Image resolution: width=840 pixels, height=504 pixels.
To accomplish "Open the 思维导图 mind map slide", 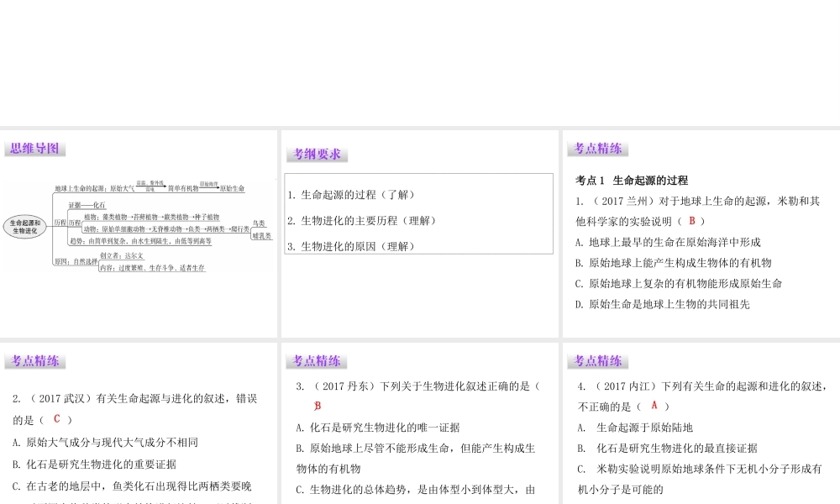I will coord(139,234).
